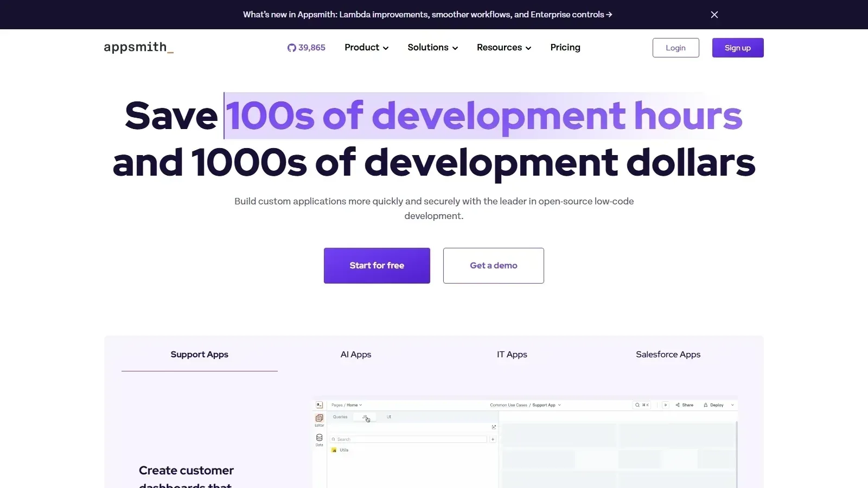The height and width of the screenshot is (488, 868).
Task: Click the Sign up button
Action: 738,48
